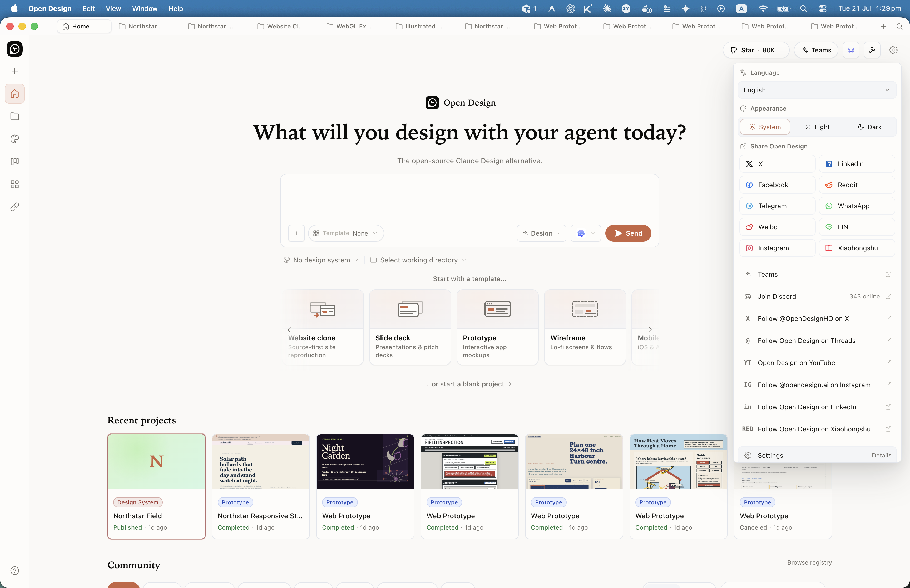Share Open Design on Facebook
This screenshot has height=588, width=910.
pos(777,185)
